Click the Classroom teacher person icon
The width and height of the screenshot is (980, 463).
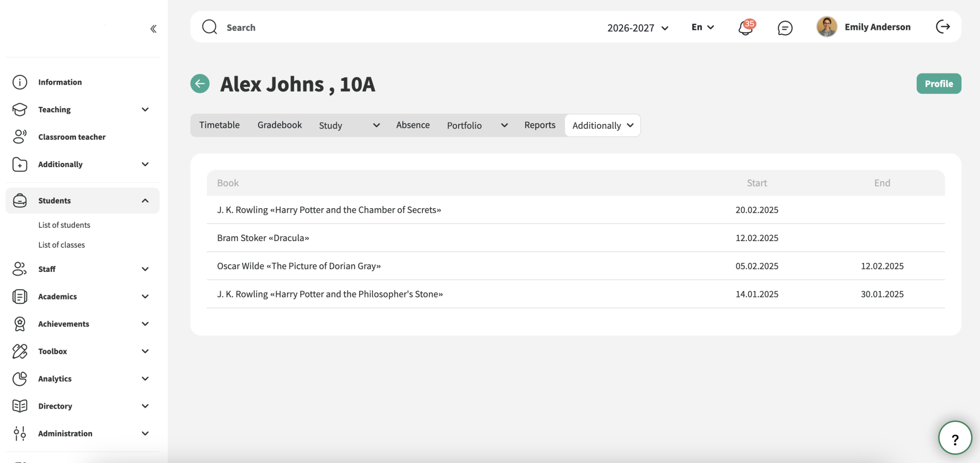pyautogui.click(x=20, y=137)
